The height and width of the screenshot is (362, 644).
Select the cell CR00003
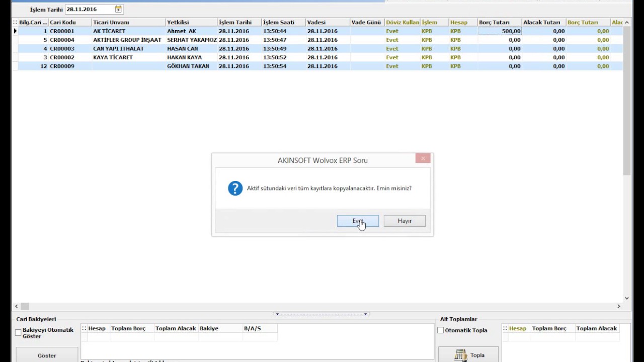(70, 49)
